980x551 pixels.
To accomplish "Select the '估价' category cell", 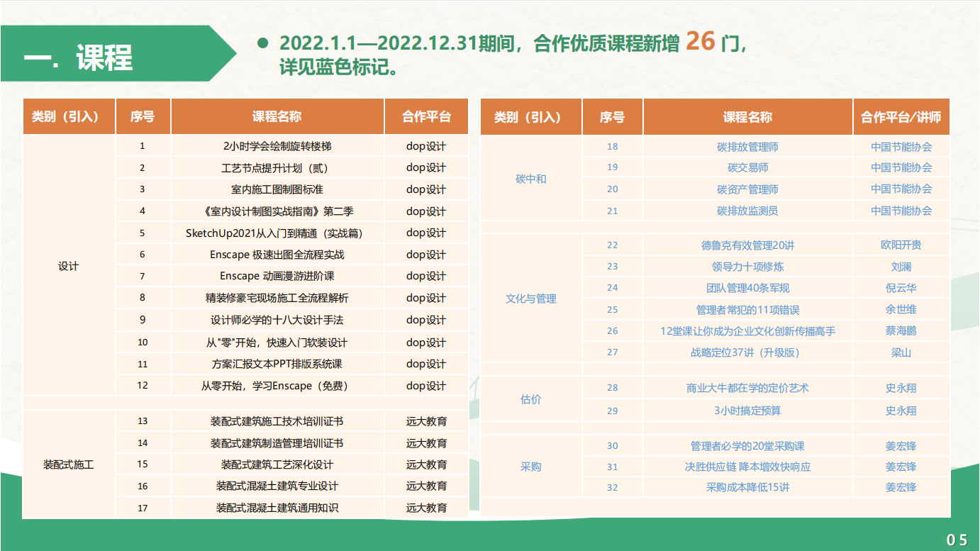I will tap(531, 399).
